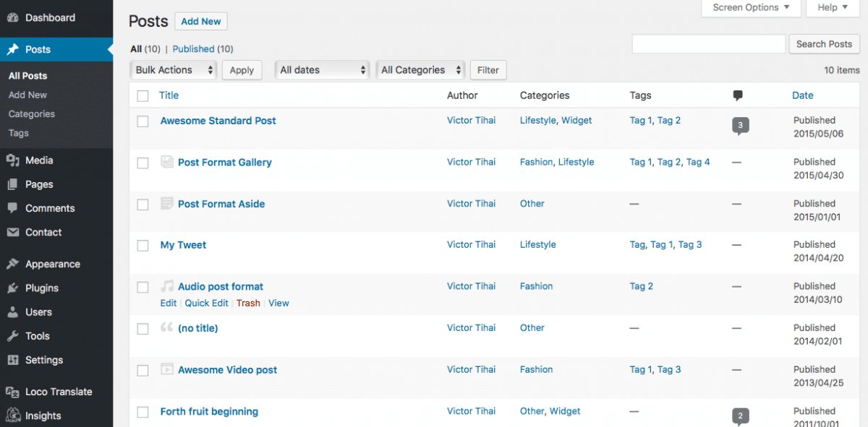Image resolution: width=868 pixels, height=427 pixels.
Task: Tick the checkbox for Post Format Gallery
Action: coord(142,163)
